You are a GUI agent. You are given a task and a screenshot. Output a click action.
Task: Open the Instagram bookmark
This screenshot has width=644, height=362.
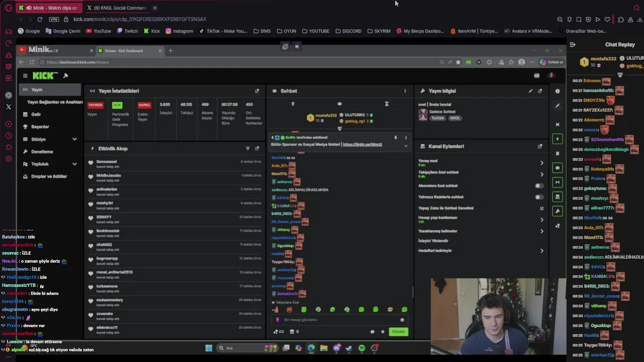click(x=179, y=31)
